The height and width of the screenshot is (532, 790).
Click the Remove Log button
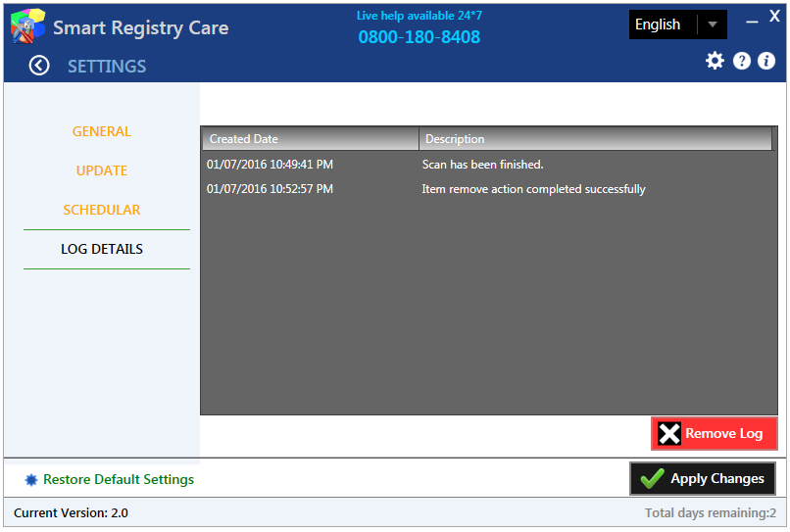coord(715,433)
